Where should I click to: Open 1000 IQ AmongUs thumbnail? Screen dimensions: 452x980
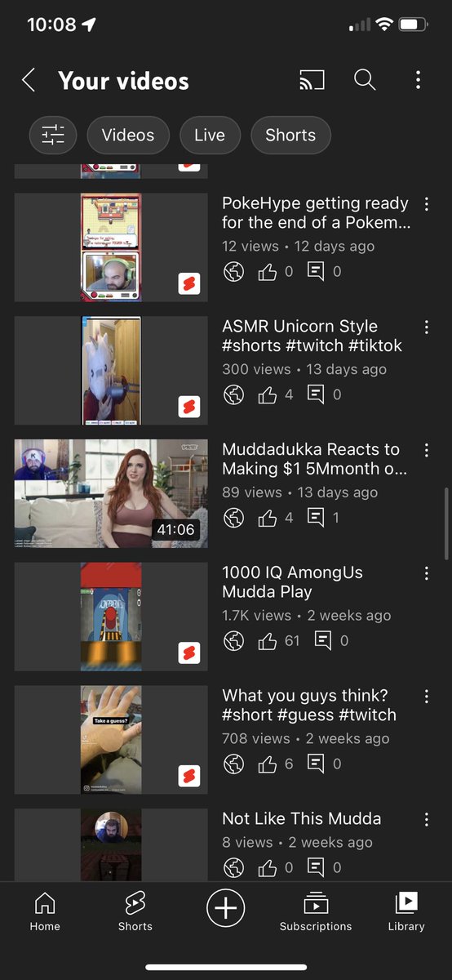111,617
